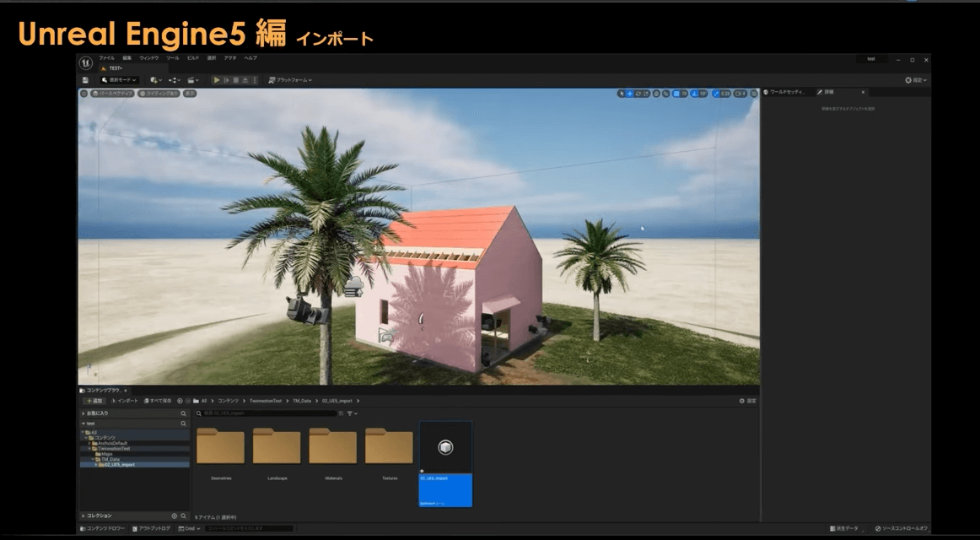Save the current level with the floppy icon
980x540 pixels.
[x=85, y=80]
